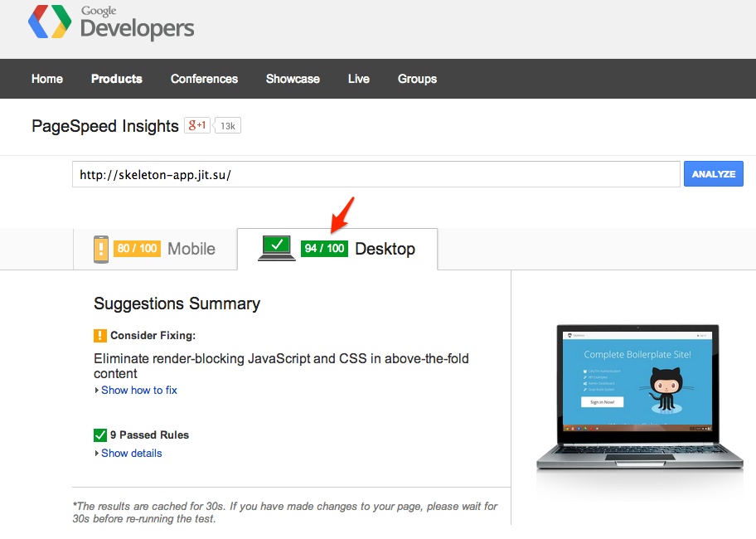The width and height of the screenshot is (756, 539).
Task: Click the Google +1 button
Action: pyautogui.click(x=197, y=125)
